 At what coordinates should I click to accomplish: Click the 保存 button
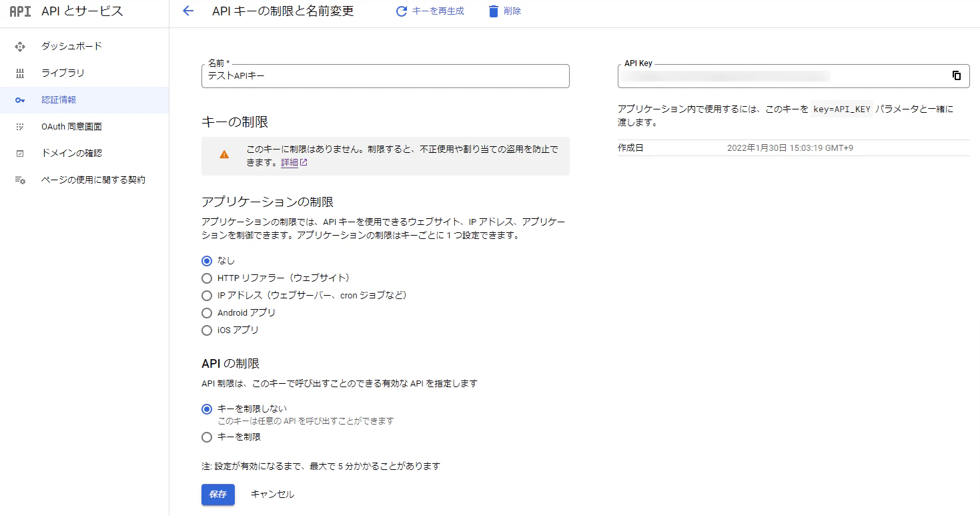(218, 495)
